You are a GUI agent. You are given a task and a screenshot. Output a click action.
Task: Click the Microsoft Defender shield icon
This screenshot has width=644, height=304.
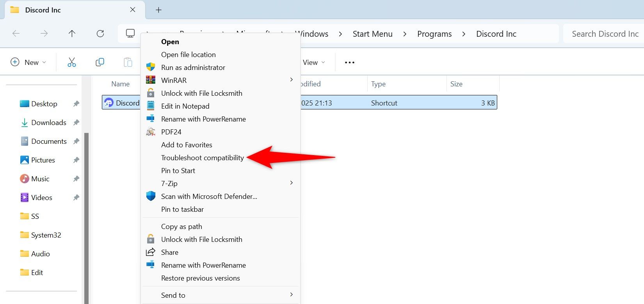tap(151, 196)
